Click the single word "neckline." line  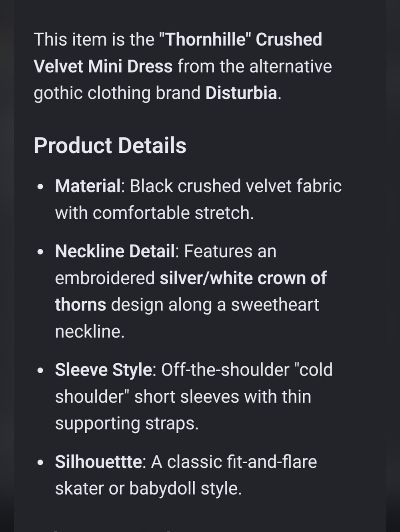click(x=90, y=331)
